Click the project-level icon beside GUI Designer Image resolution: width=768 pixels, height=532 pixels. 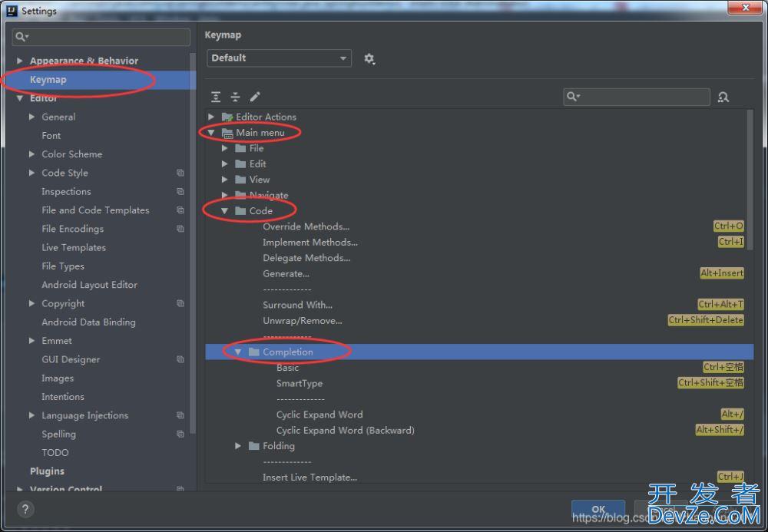click(180, 359)
